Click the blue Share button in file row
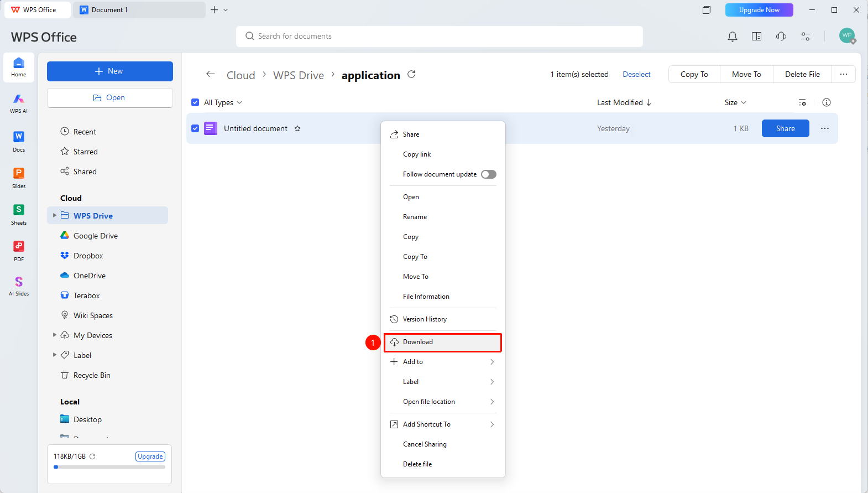Screen dimensions: 868x493 [x=785, y=128]
